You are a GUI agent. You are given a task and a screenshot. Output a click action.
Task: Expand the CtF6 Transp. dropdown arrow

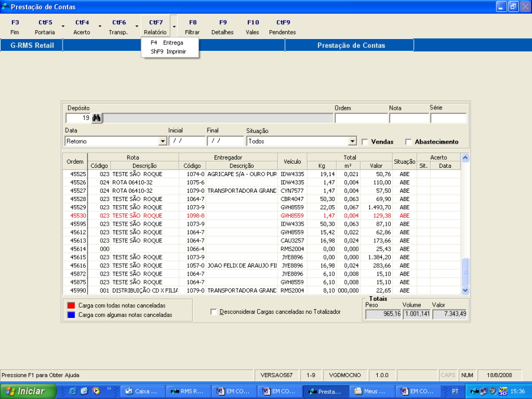tap(137, 26)
